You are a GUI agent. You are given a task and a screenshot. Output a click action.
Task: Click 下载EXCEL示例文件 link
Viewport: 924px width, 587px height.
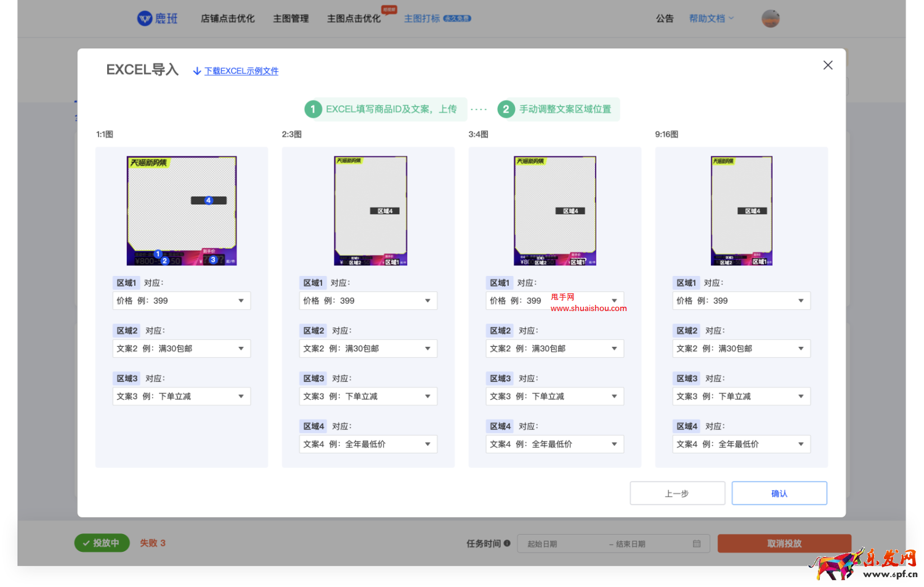coord(241,71)
